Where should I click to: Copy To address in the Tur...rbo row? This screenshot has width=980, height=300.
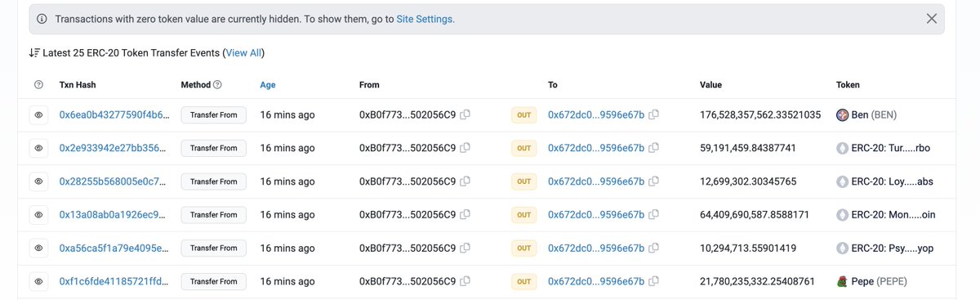[x=654, y=148]
